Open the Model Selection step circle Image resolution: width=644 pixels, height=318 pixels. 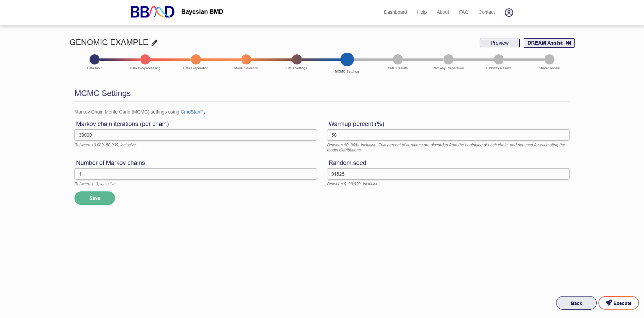pos(246,59)
